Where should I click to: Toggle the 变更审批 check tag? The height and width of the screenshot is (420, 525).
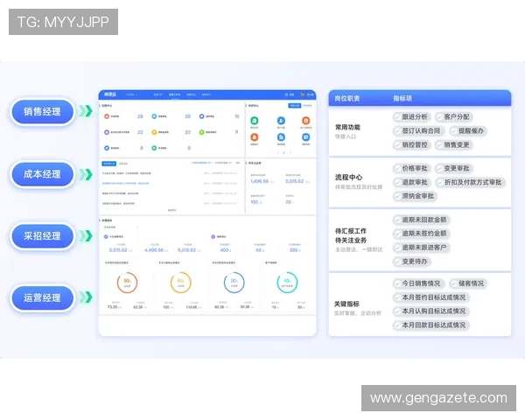pos(453,169)
